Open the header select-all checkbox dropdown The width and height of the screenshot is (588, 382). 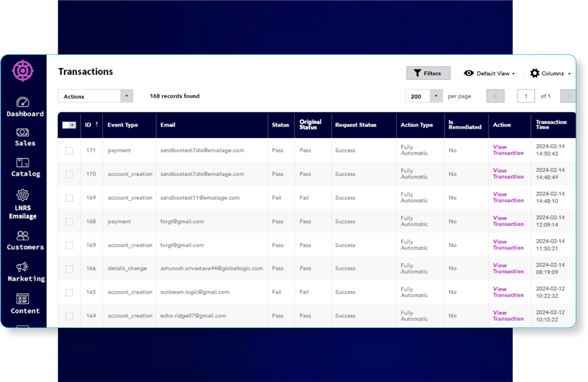tap(72, 125)
